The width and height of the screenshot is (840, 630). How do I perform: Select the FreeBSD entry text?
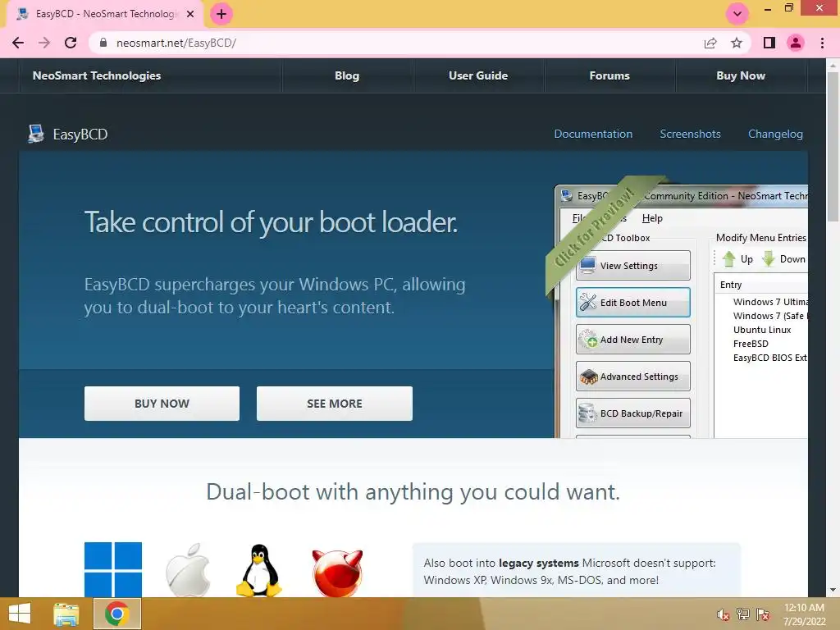pyautogui.click(x=751, y=344)
